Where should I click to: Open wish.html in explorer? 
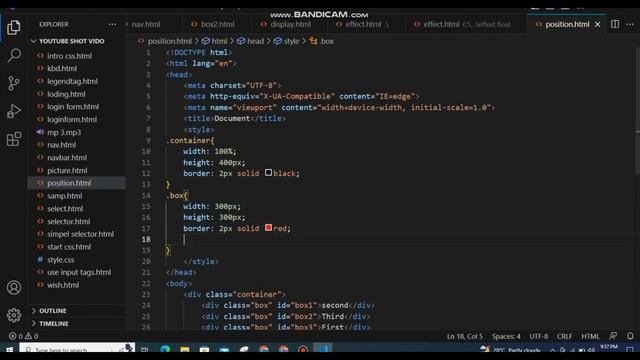[63, 285]
